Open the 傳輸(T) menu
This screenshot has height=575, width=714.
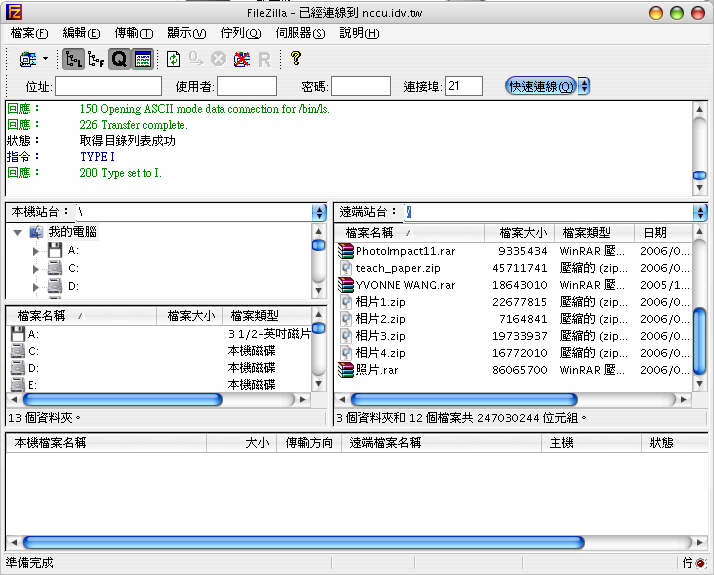133,33
